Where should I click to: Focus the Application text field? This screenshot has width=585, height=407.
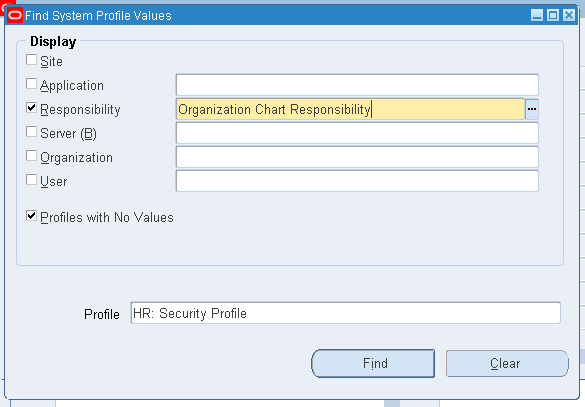[357, 85]
